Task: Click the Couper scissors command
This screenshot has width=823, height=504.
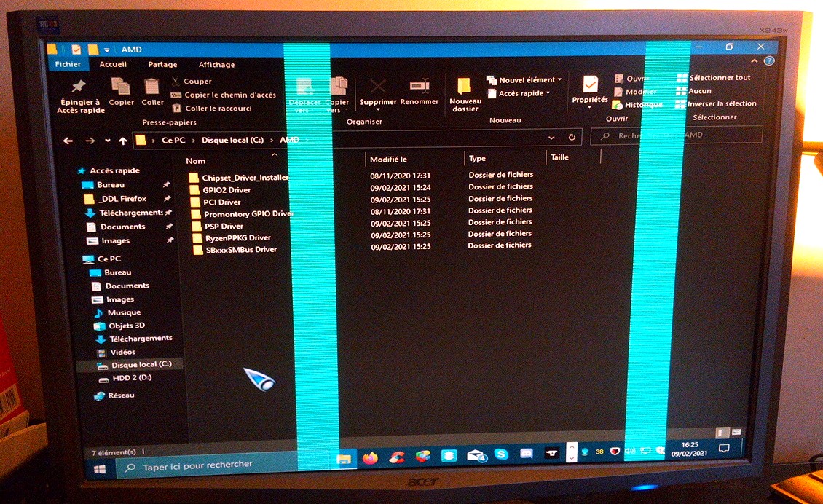Action: click(192, 82)
